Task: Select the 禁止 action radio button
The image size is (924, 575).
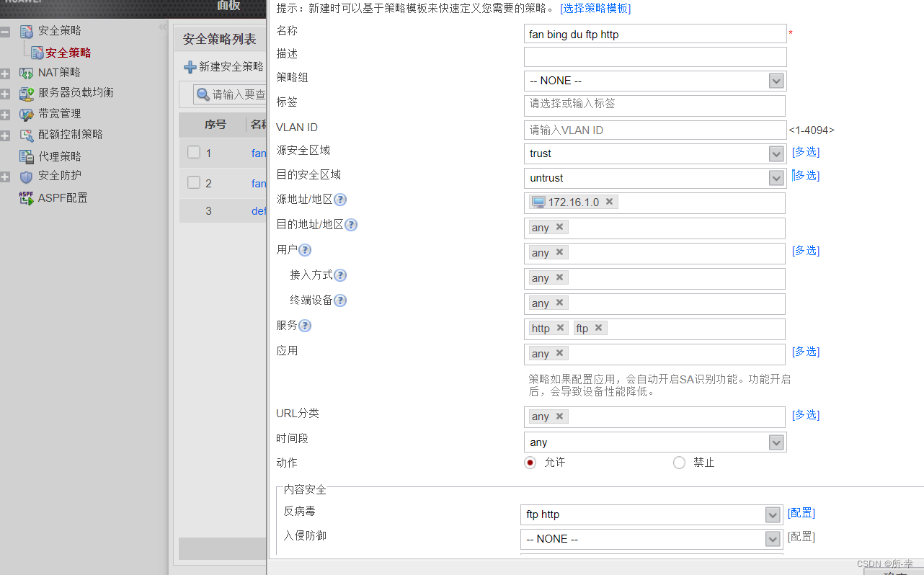Action: [x=679, y=463]
